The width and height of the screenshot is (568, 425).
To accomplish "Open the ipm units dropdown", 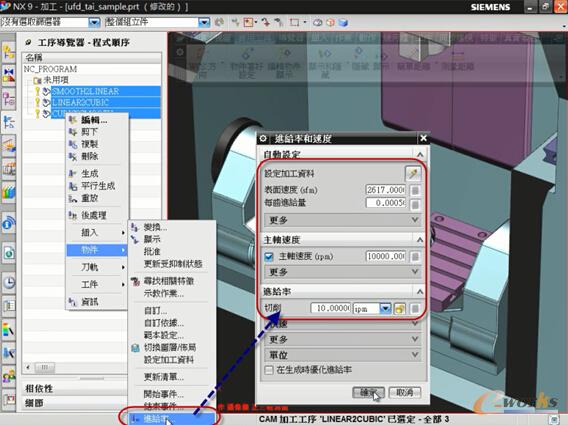I will point(385,309).
